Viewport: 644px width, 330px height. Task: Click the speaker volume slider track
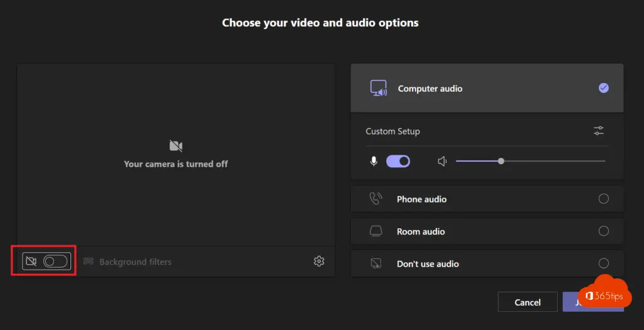coord(553,162)
